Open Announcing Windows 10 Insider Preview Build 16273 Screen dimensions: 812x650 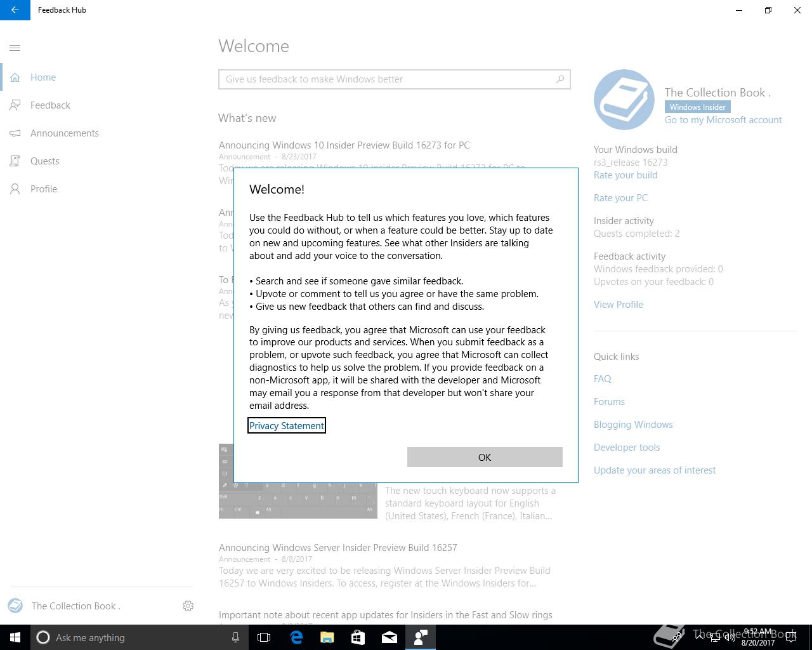click(344, 145)
